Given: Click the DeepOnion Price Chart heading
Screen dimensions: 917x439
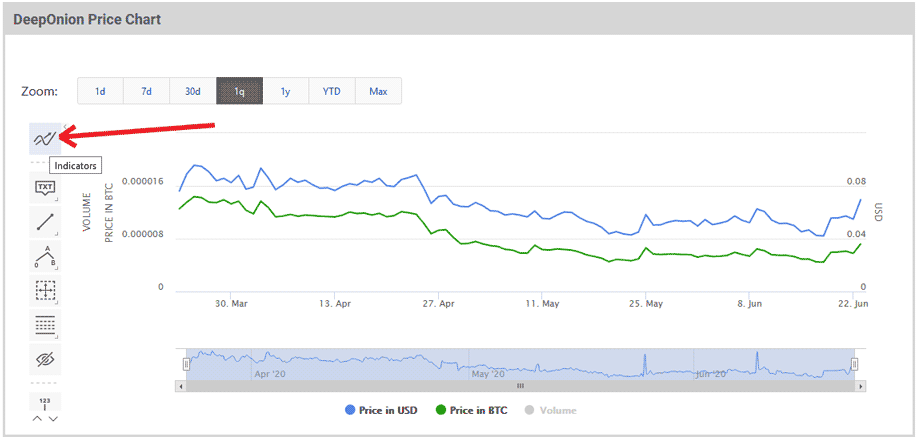Looking at the screenshot, I should coord(87,19).
